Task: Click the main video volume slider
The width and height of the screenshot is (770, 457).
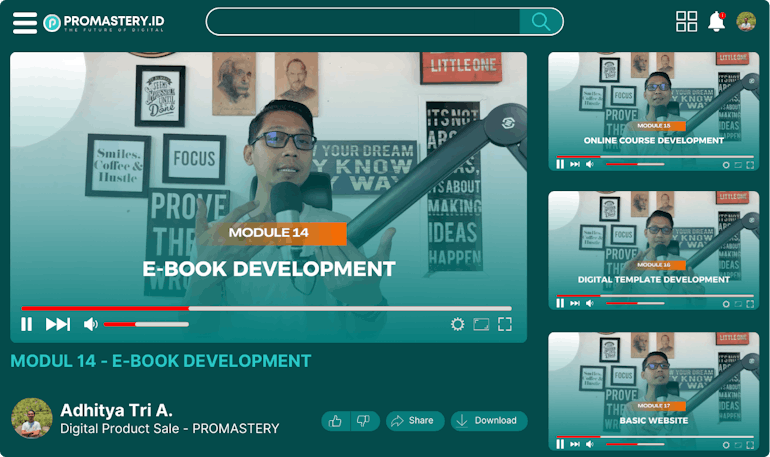Action: 145,324
